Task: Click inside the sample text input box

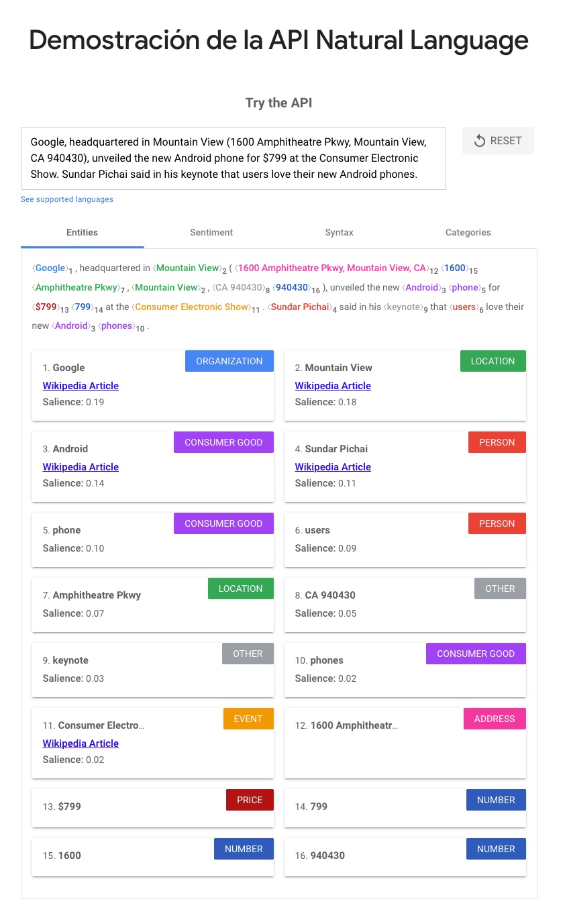Action: pyautogui.click(x=233, y=158)
